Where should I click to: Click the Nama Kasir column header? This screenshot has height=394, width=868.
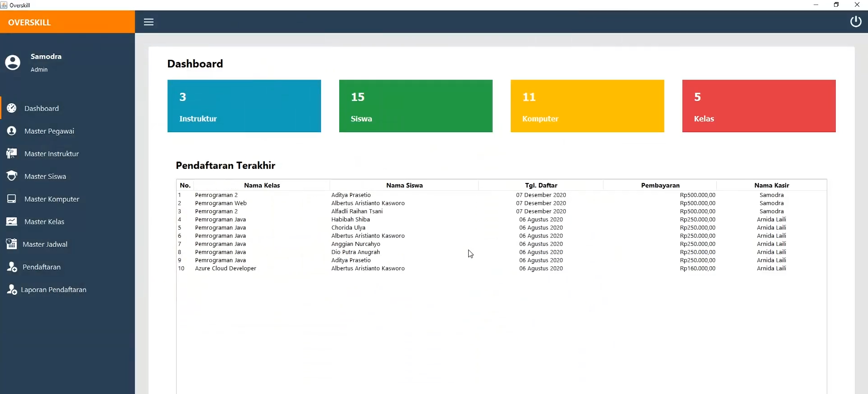point(772,185)
